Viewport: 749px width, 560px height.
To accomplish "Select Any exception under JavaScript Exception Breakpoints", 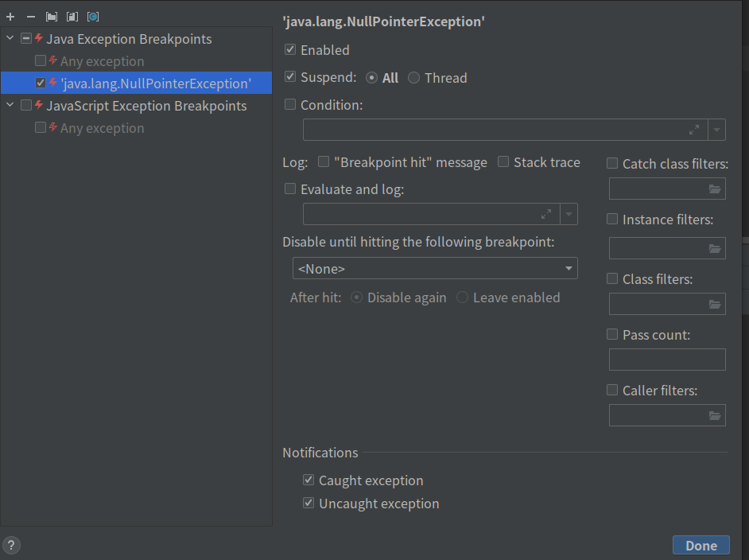I will 102,128.
